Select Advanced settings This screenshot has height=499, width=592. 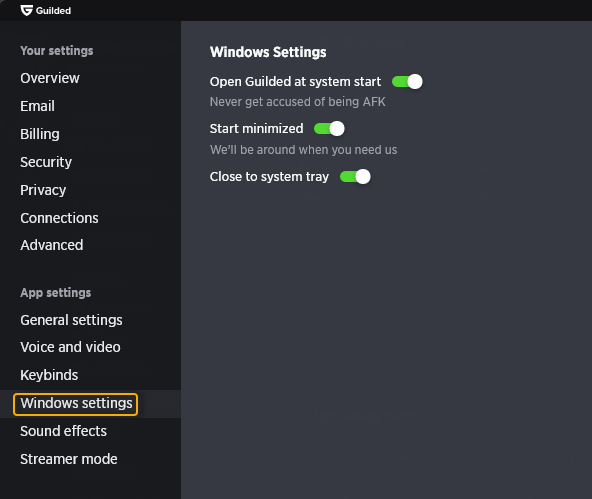(x=52, y=245)
